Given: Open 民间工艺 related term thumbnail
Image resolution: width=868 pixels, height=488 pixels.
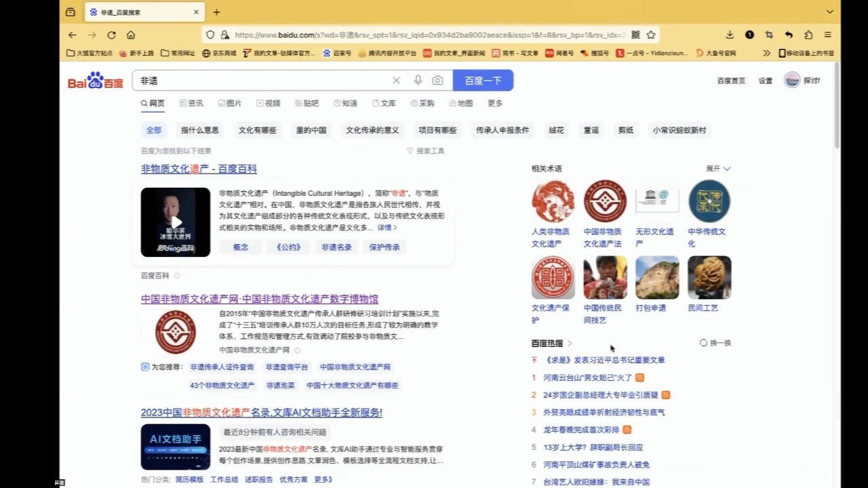Looking at the screenshot, I should 709,277.
